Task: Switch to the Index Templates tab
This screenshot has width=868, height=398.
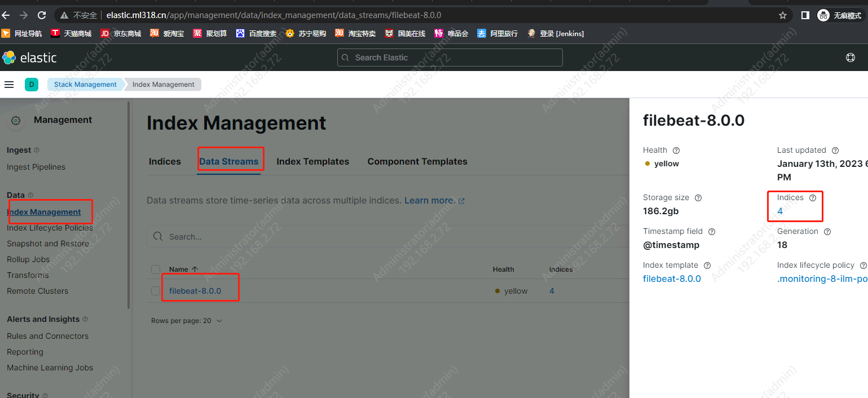Action: click(312, 162)
